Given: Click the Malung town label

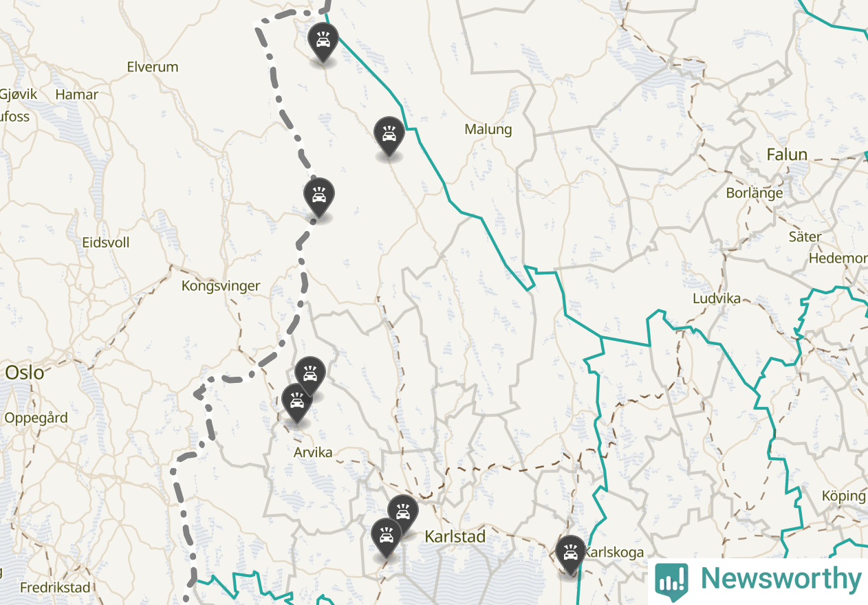Looking at the screenshot, I should tap(488, 129).
